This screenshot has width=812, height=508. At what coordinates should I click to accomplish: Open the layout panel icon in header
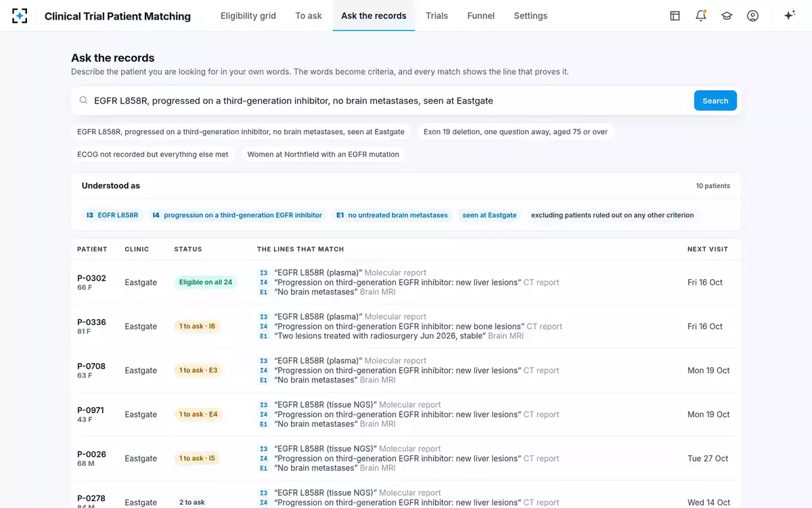(675, 16)
